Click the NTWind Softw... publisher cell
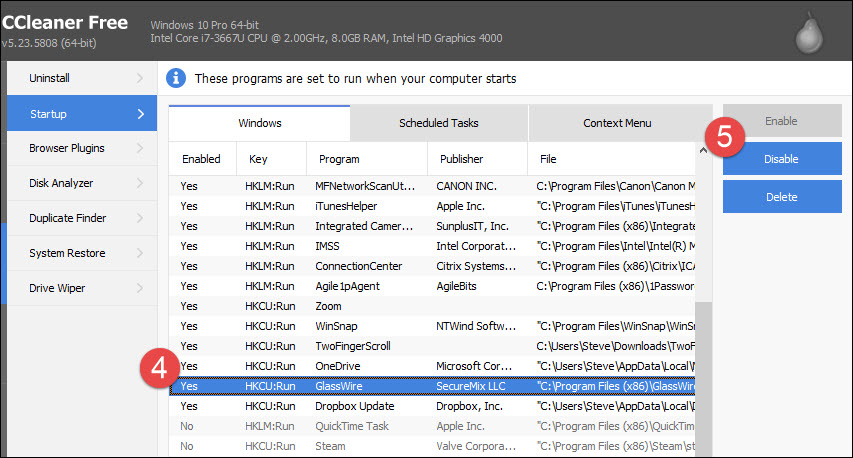This screenshot has height=458, width=853. pos(476,326)
